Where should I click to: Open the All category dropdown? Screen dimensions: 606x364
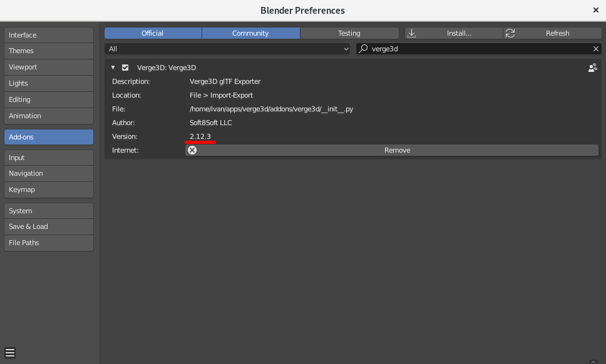point(227,49)
